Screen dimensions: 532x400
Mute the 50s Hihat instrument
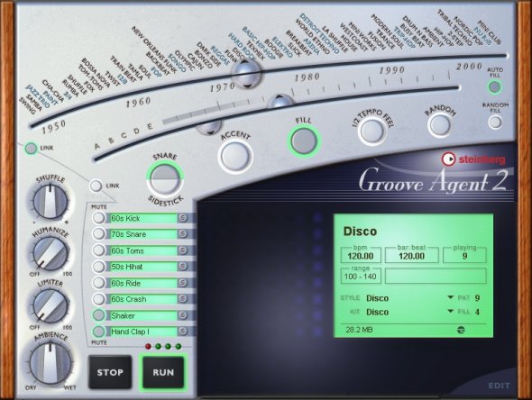98,267
